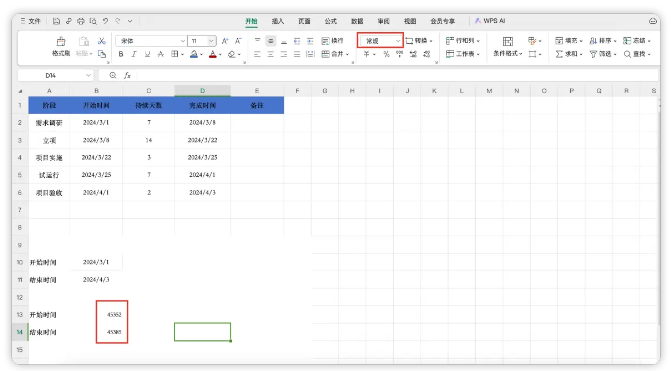Switch to the Data (数据) tab

click(x=357, y=21)
